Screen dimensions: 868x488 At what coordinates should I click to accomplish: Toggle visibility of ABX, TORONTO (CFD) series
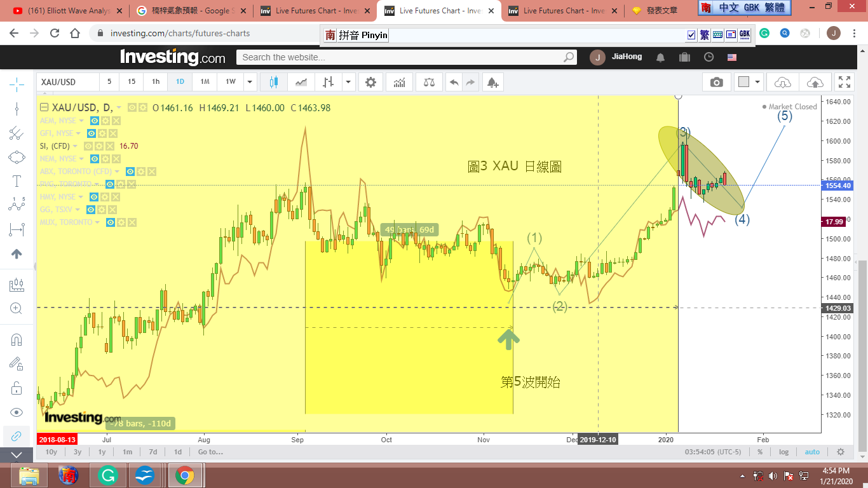click(x=130, y=172)
